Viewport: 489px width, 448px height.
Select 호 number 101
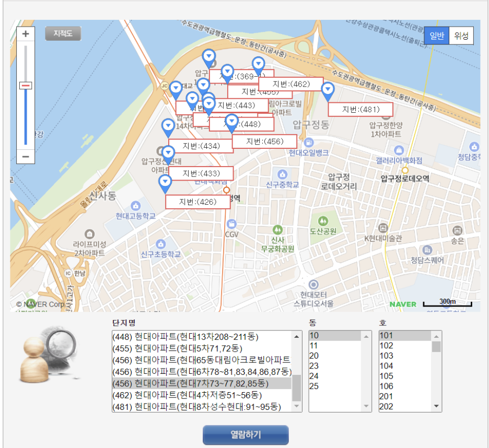(405, 335)
